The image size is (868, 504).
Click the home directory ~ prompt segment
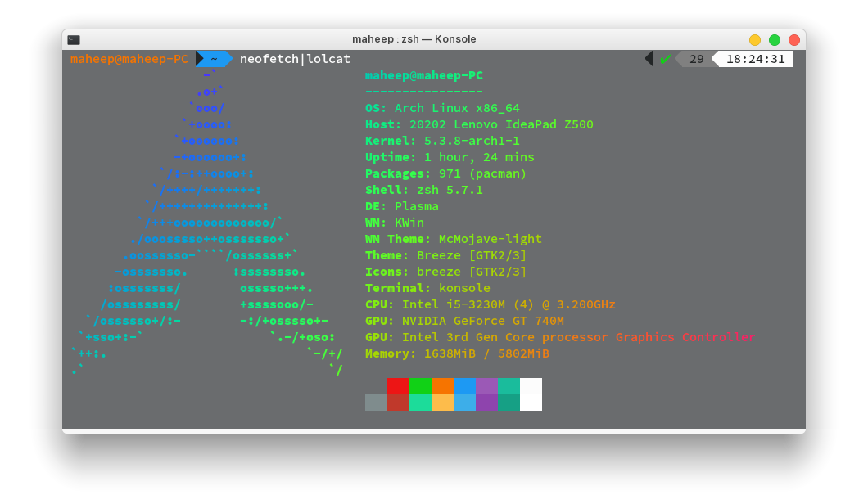pos(214,59)
